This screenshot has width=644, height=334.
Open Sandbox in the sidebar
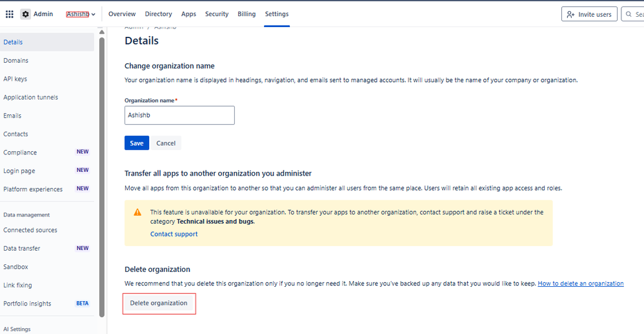pyautogui.click(x=47, y=267)
